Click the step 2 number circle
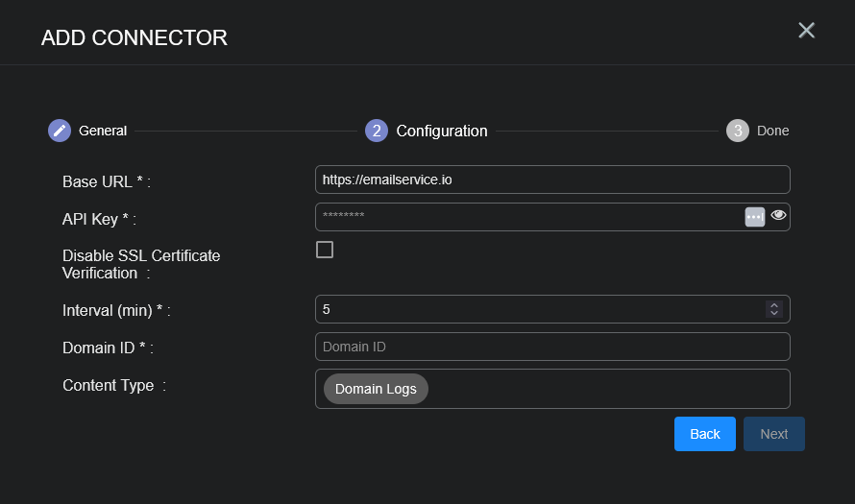The height and width of the screenshot is (504, 855). (377, 131)
